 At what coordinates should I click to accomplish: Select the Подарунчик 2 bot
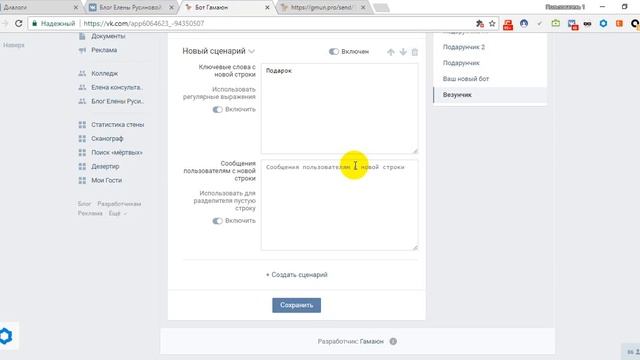coord(464,47)
